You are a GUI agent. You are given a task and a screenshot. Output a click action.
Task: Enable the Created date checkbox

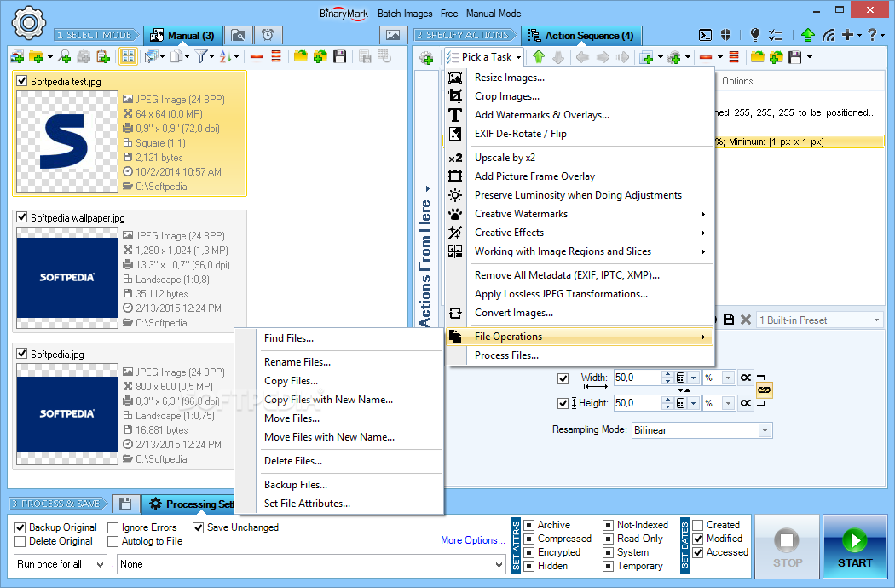[x=697, y=525]
